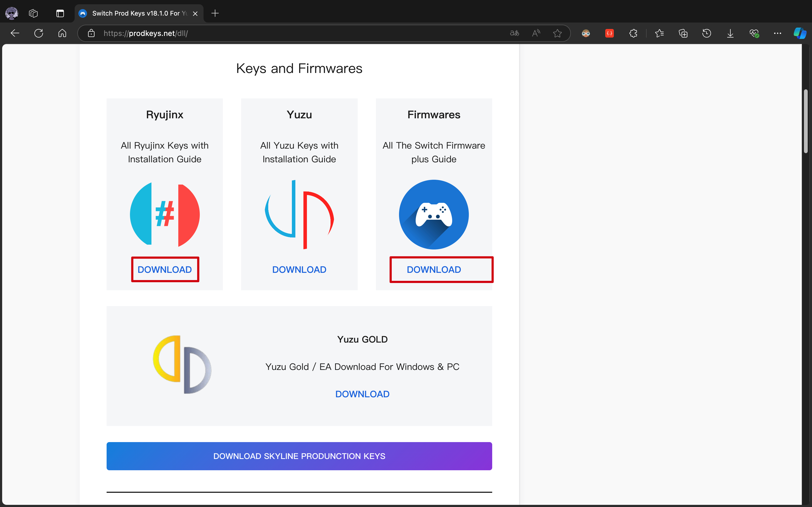Open the Copilot sidebar icon

800,33
